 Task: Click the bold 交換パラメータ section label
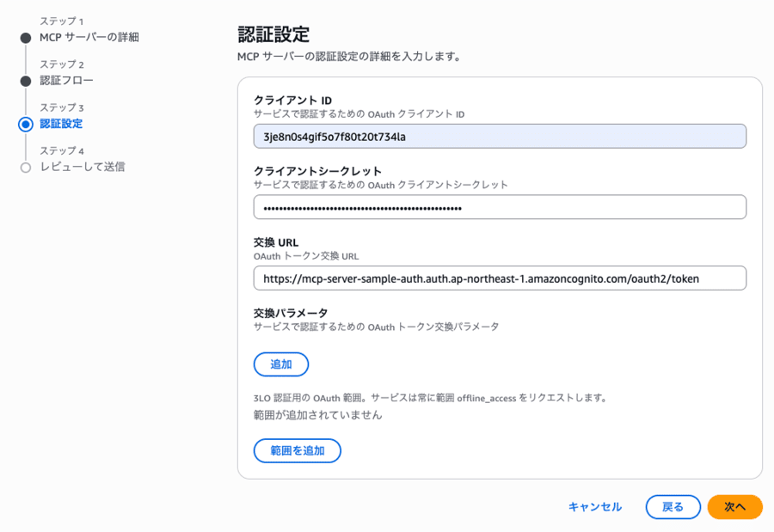[x=291, y=313]
